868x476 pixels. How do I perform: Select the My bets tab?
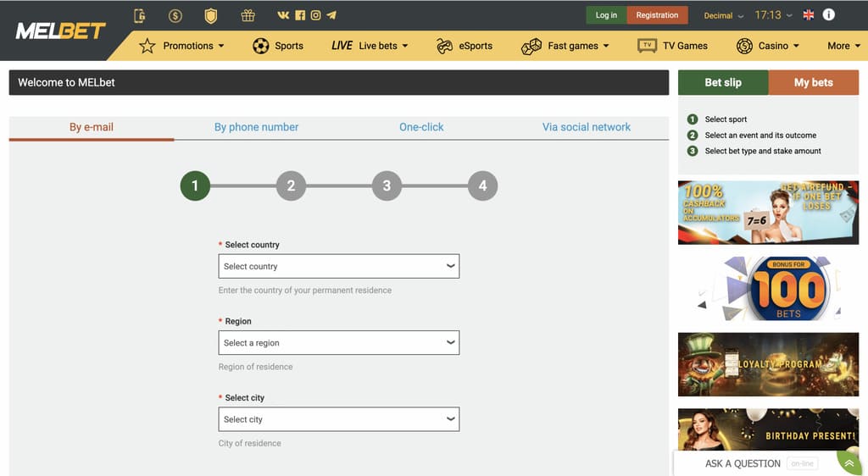tap(814, 82)
